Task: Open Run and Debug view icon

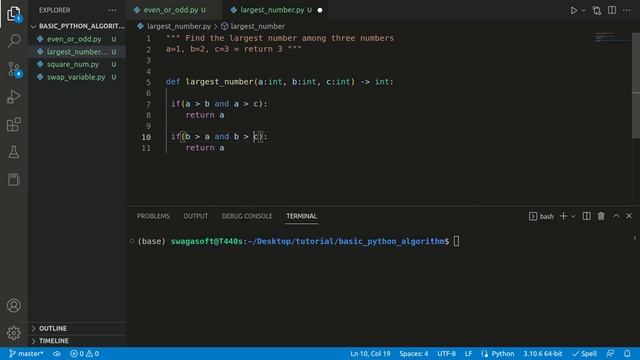Action: 14,97
